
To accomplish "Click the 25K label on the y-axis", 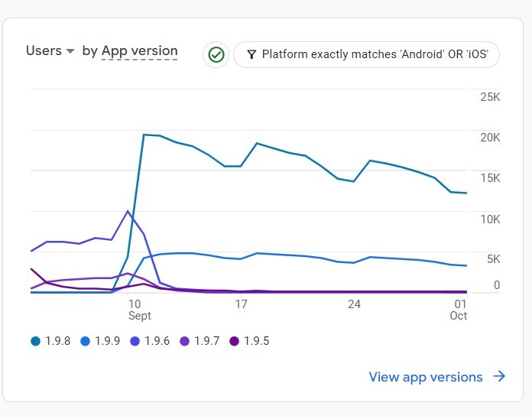I will pyautogui.click(x=490, y=97).
